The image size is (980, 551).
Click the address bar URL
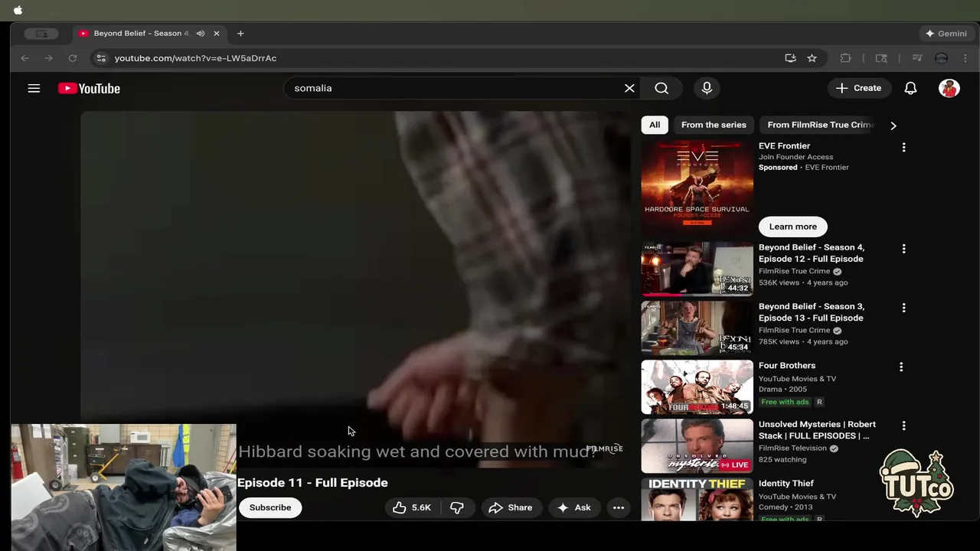click(x=195, y=58)
